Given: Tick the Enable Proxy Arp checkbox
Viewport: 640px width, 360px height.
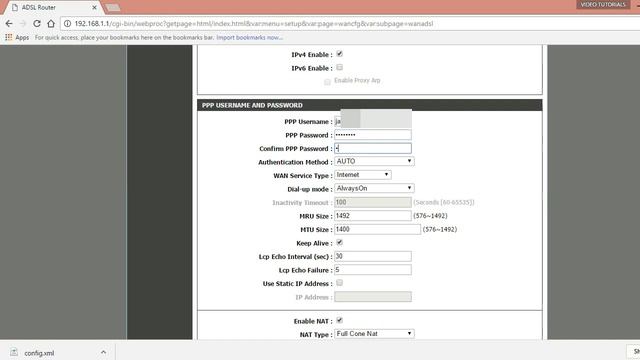Looking at the screenshot, I should pos(327,82).
